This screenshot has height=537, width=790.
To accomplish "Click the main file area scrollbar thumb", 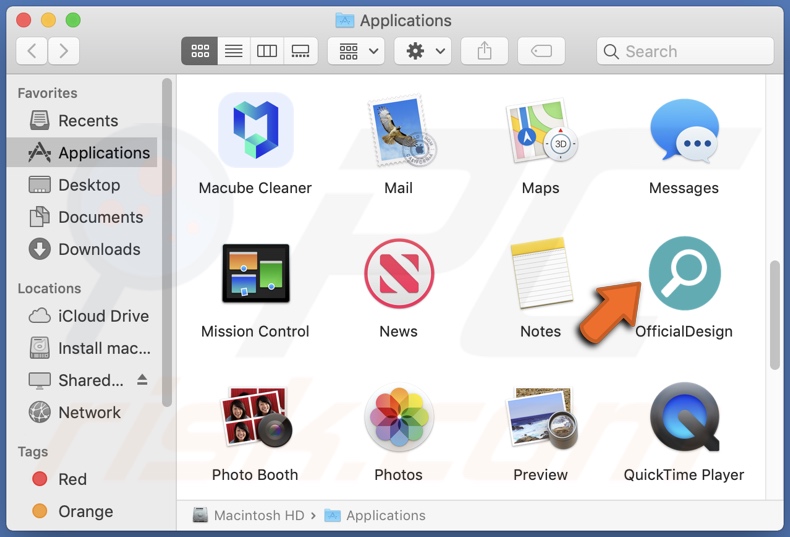I will click(774, 315).
